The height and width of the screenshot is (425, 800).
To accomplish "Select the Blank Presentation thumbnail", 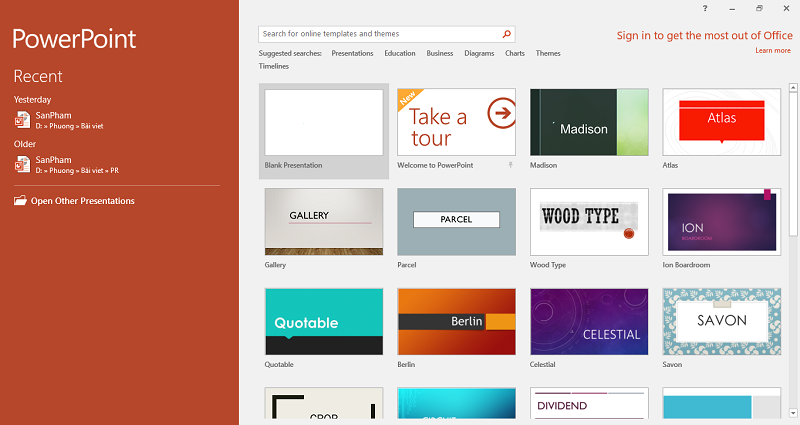I will (323, 122).
